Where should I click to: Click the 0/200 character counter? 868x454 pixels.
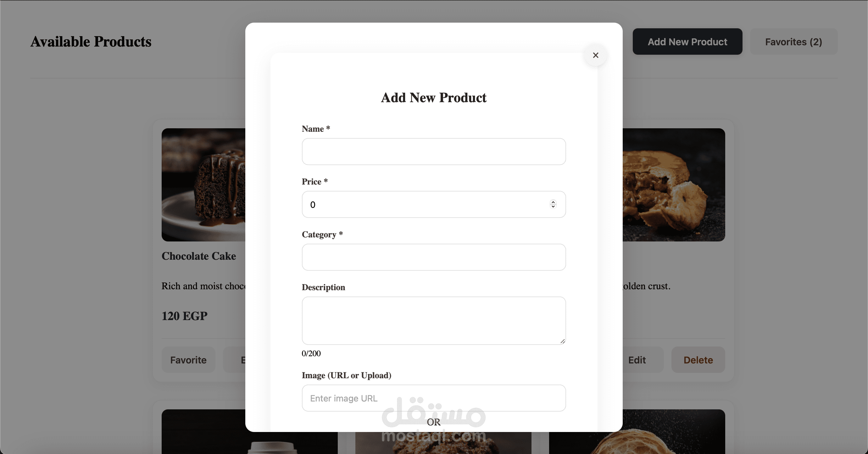tap(311, 353)
